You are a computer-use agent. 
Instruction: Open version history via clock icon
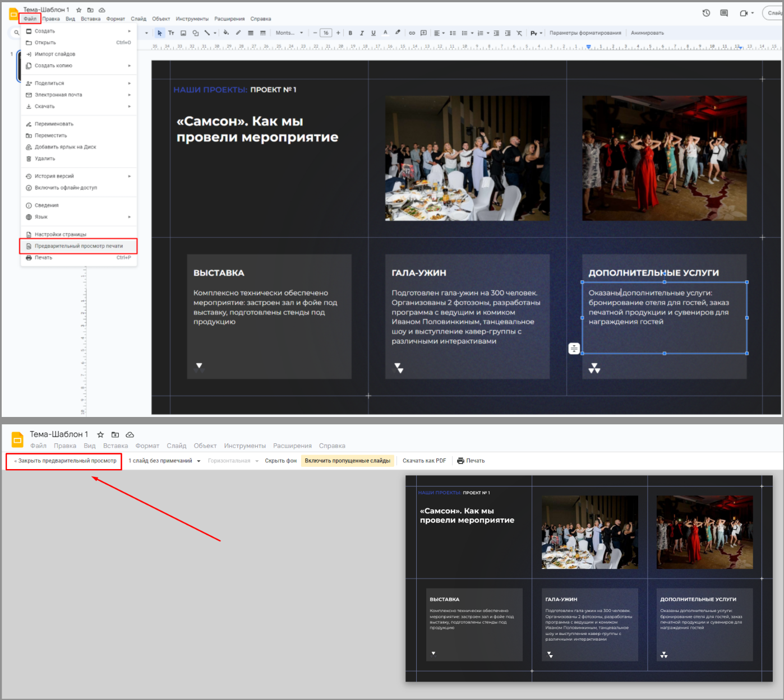[x=705, y=12]
